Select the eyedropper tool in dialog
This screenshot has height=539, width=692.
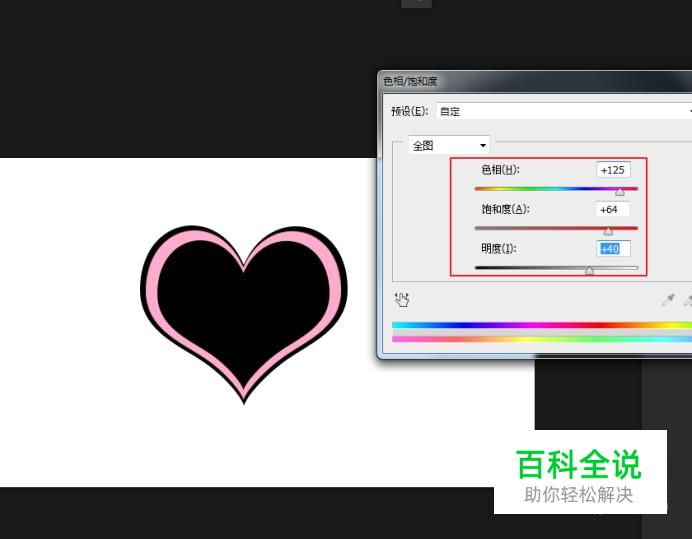tap(668, 300)
